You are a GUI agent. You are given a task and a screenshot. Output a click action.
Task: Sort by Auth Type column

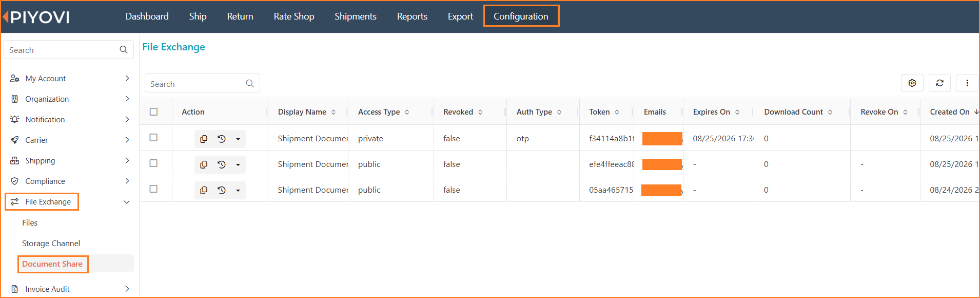click(x=559, y=112)
